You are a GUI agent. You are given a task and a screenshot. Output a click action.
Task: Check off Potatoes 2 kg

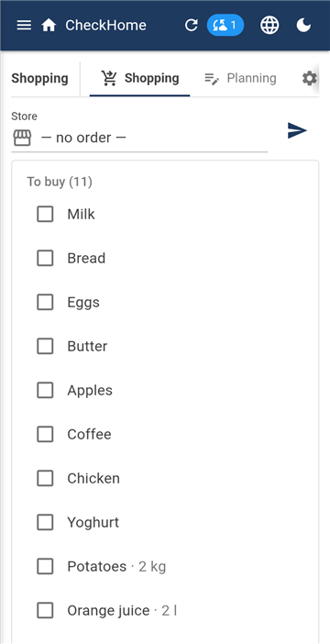tap(45, 566)
